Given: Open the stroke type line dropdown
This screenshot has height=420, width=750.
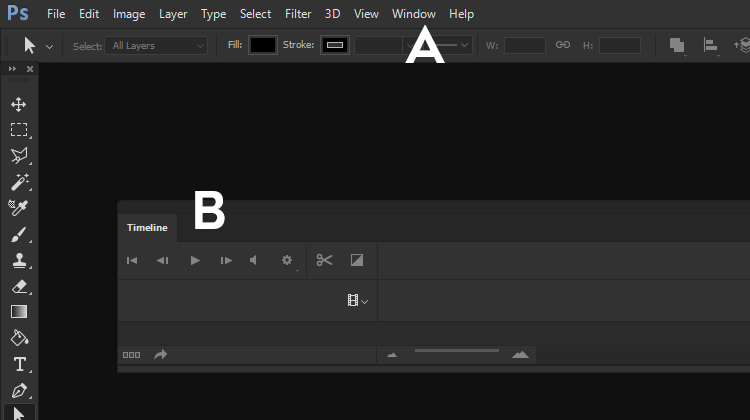Looking at the screenshot, I should coord(449,45).
